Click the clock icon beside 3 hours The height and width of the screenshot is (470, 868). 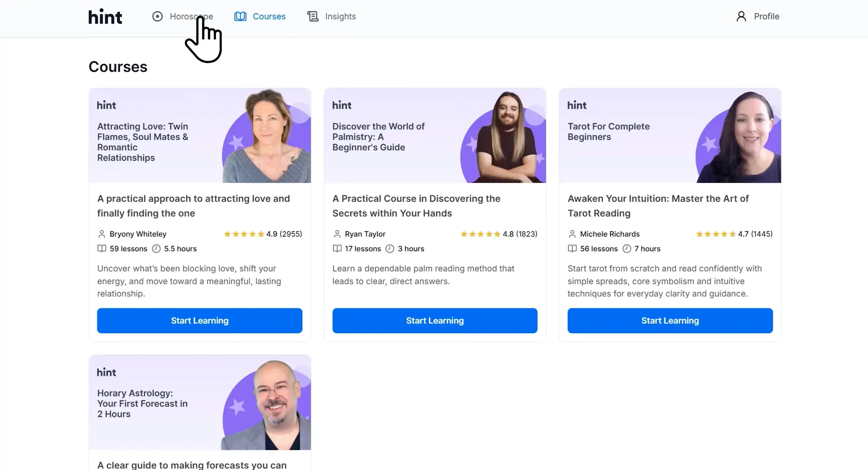pos(390,249)
